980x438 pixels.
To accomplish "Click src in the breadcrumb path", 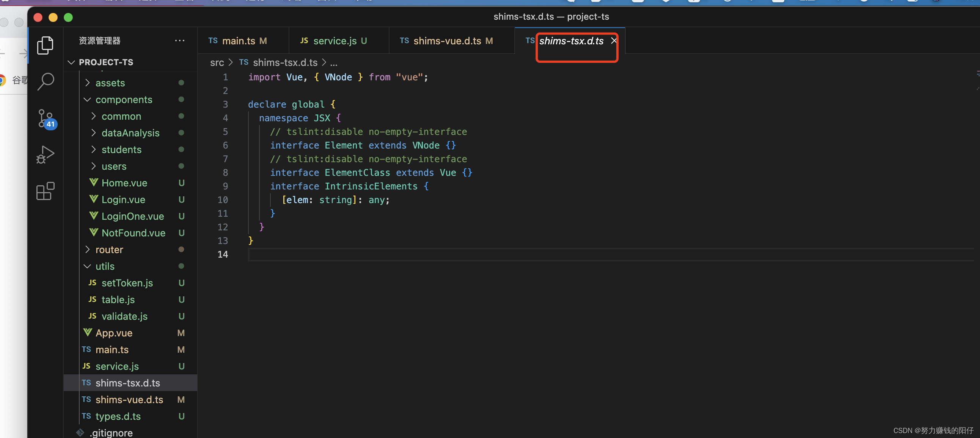I will [217, 63].
